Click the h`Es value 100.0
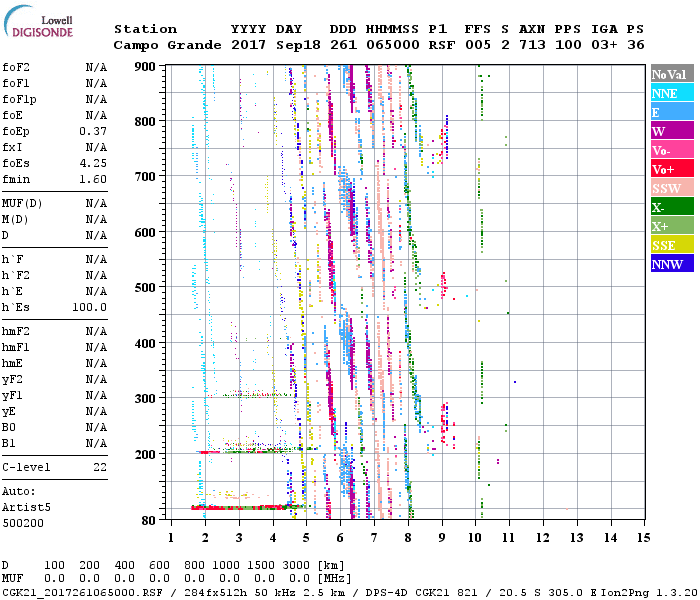 (90, 308)
